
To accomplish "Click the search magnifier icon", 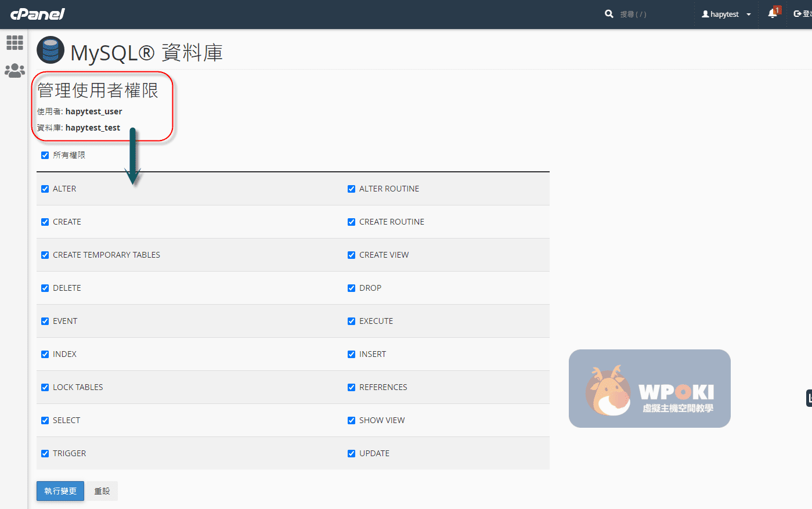I will pos(609,14).
